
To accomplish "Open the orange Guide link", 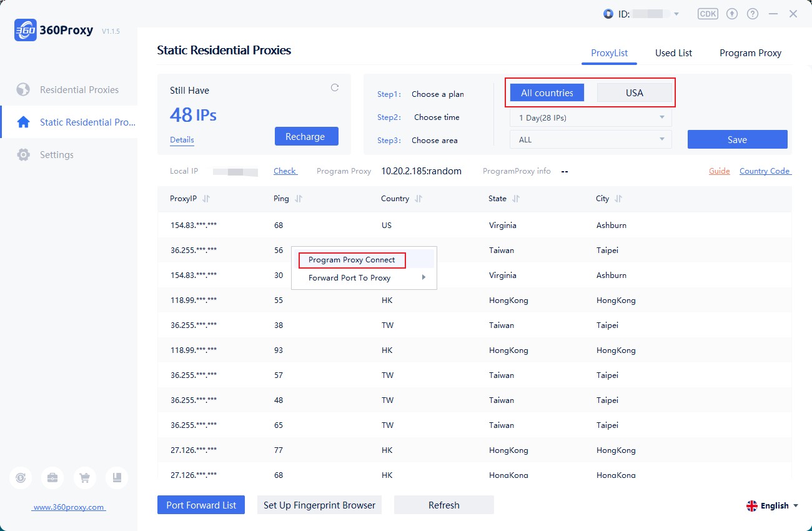I will tap(720, 171).
